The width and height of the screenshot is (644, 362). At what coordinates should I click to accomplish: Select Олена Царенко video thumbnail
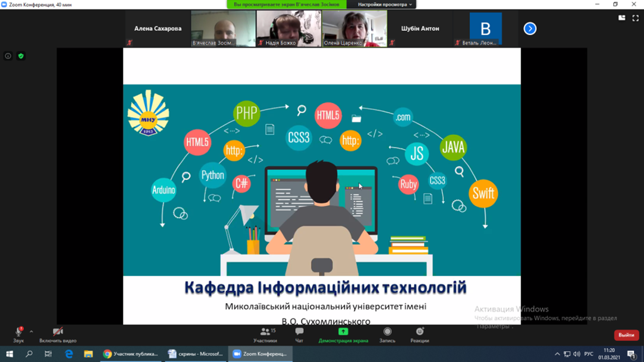(354, 29)
